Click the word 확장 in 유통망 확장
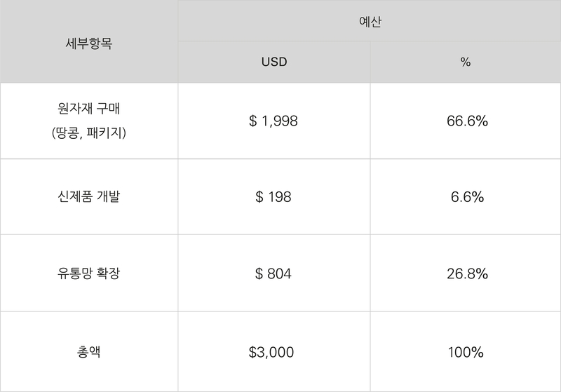Screen dimensions: 561x392 click(x=108, y=273)
